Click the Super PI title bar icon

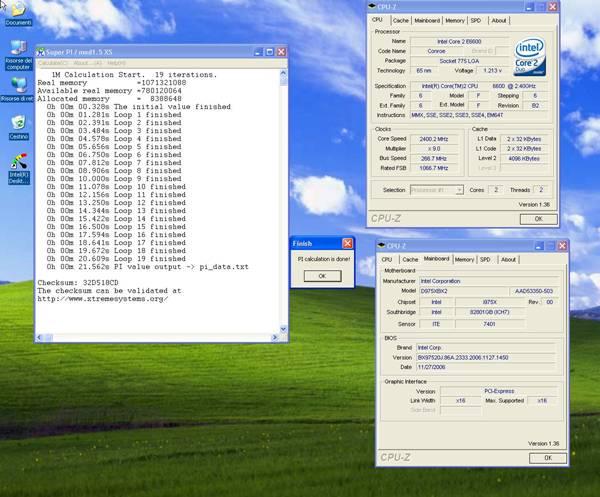click(x=41, y=52)
